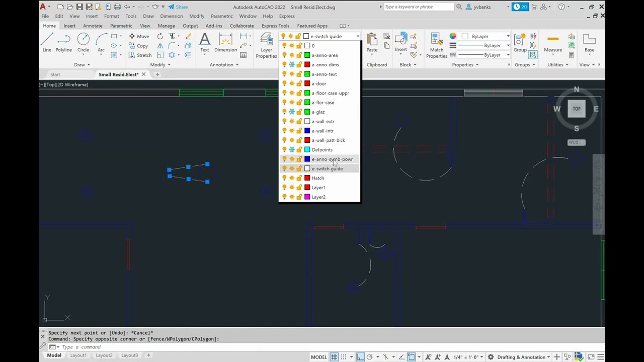
Task: Expand the Modify panel
Action: pyautogui.click(x=160, y=64)
